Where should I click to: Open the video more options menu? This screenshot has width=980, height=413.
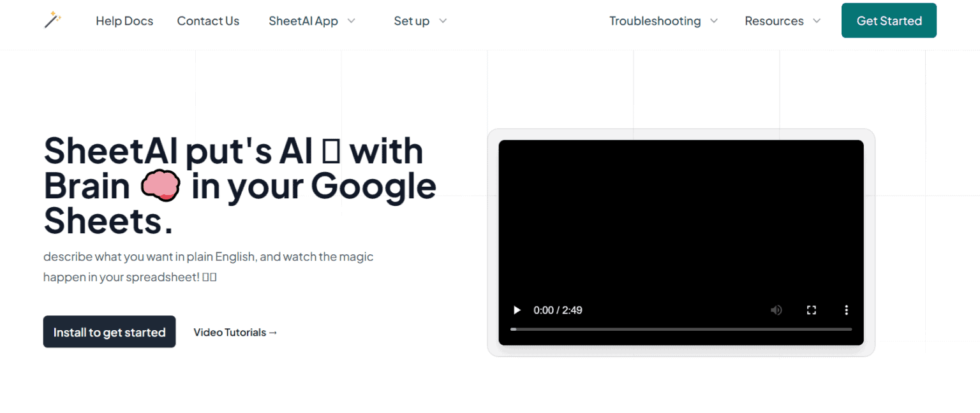pos(847,310)
